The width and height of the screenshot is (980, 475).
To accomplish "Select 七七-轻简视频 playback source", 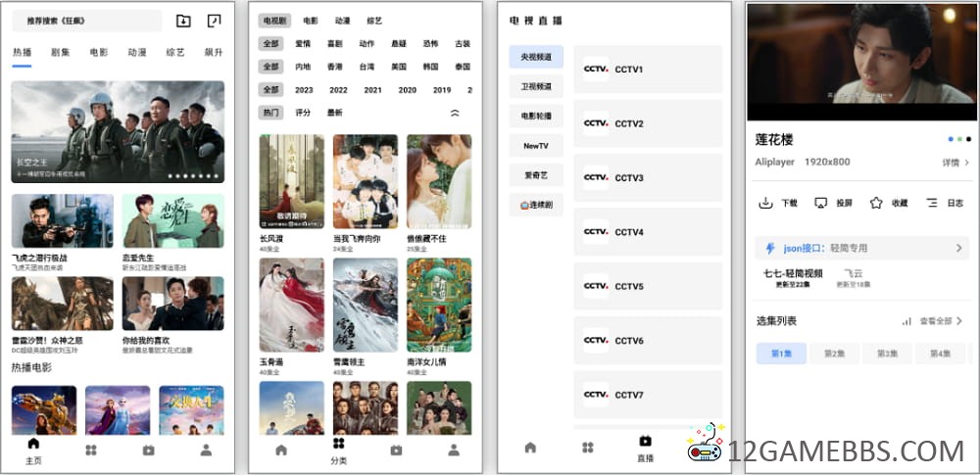I will tap(793, 278).
